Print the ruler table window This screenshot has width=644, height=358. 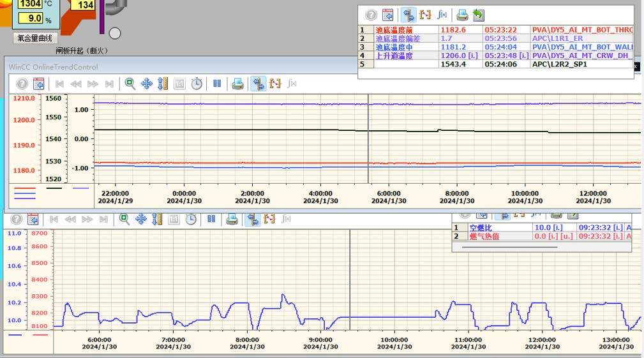click(x=462, y=15)
